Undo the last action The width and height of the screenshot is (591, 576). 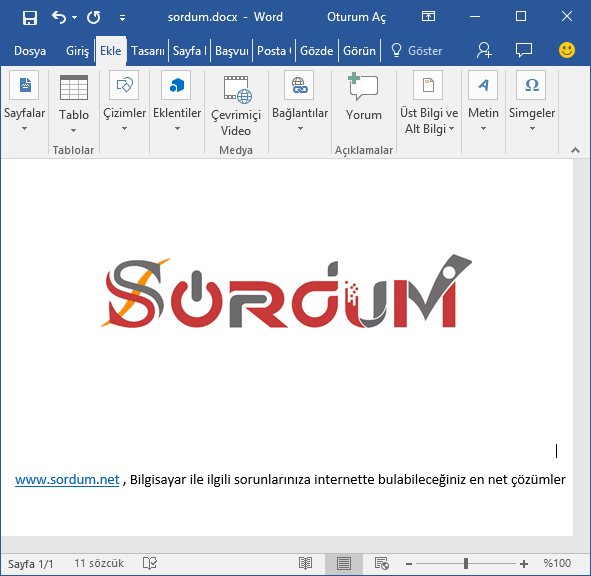click(x=59, y=17)
